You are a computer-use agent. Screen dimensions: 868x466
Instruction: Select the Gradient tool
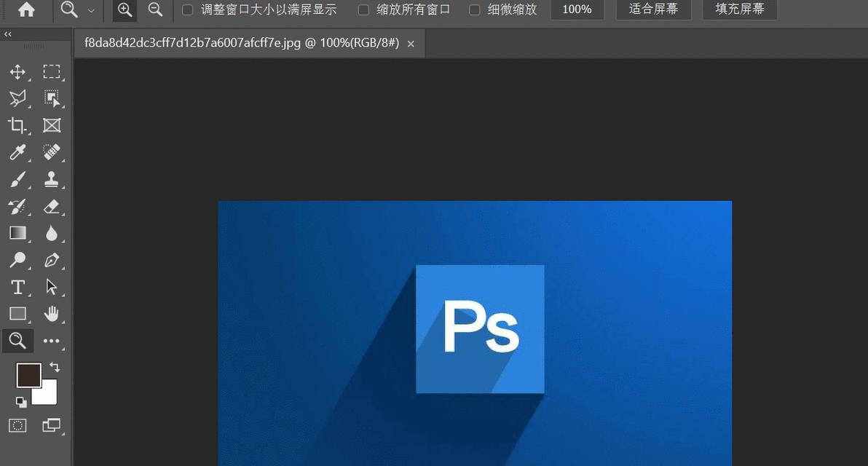tap(17, 233)
